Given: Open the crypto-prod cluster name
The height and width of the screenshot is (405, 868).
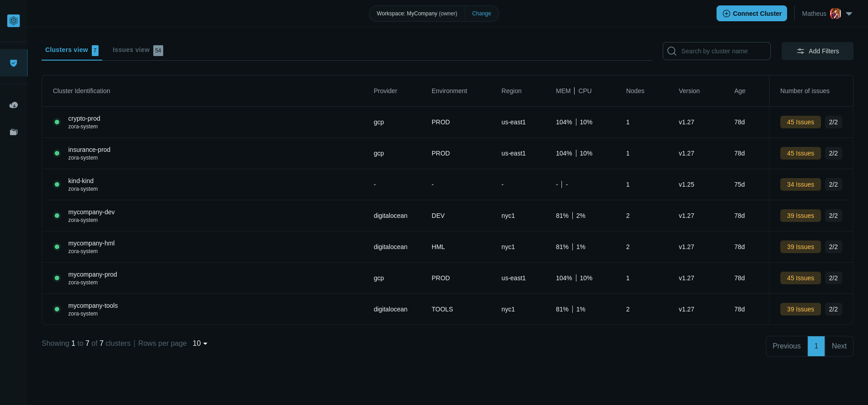Looking at the screenshot, I should click(84, 118).
